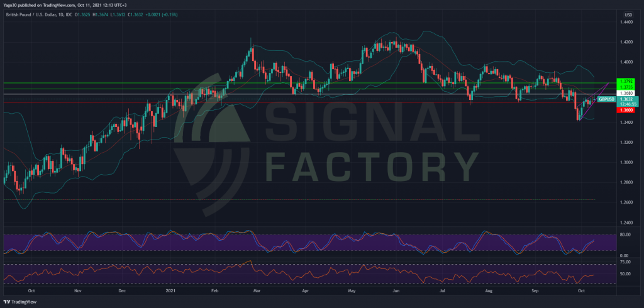Click the 1.2600 price axis value
The width and height of the screenshot is (644, 308).
point(626,203)
